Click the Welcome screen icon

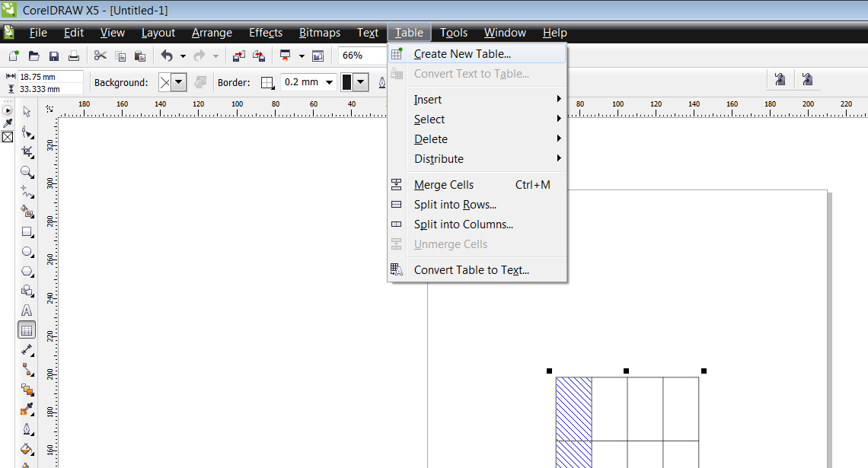click(x=318, y=56)
